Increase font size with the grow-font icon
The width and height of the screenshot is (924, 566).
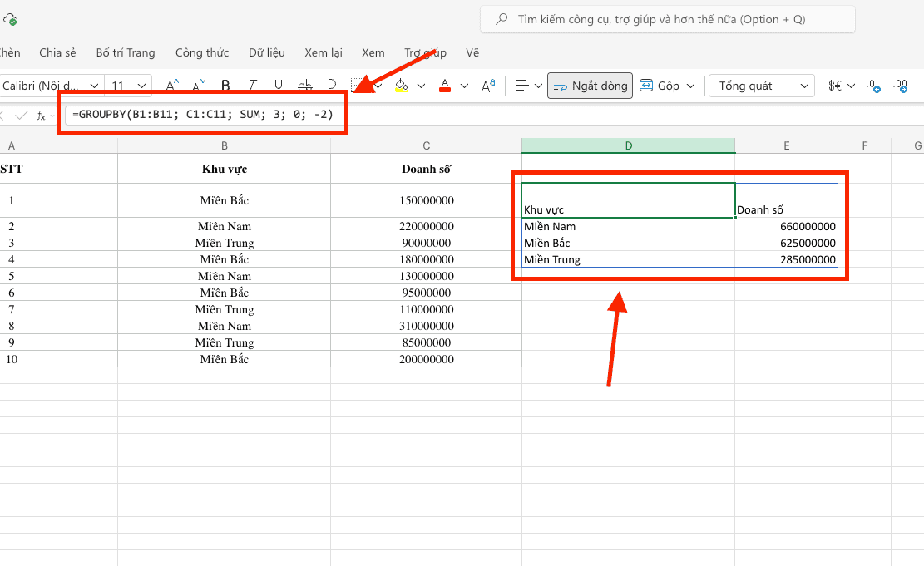(172, 86)
